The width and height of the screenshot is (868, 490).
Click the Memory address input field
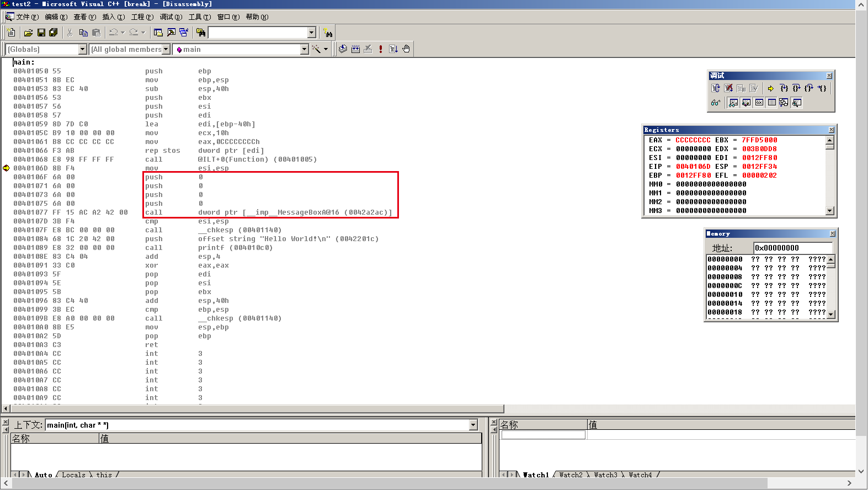point(793,248)
